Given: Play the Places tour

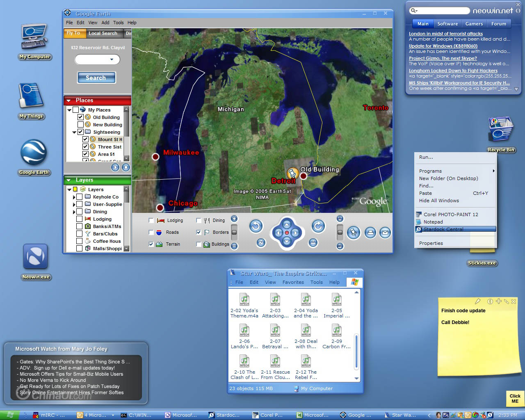Looking at the screenshot, I should (115, 167).
